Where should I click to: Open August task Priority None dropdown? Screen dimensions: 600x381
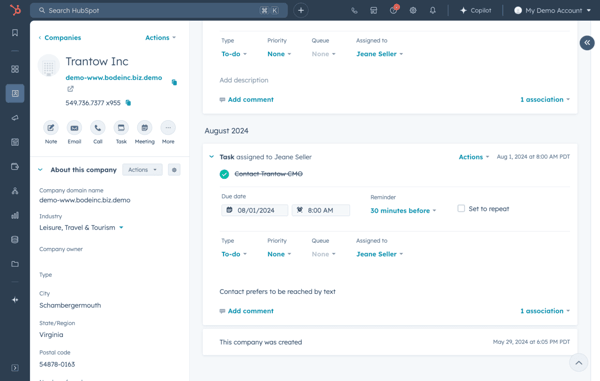(x=279, y=254)
